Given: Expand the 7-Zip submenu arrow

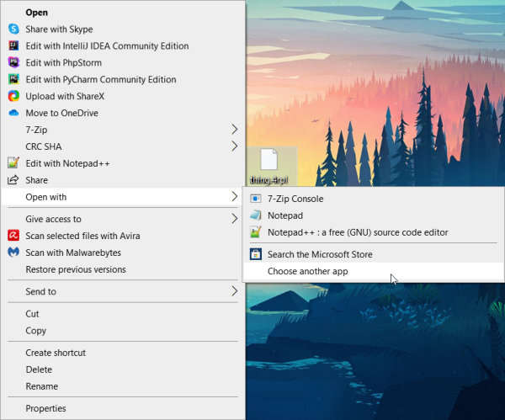Looking at the screenshot, I should (235, 130).
